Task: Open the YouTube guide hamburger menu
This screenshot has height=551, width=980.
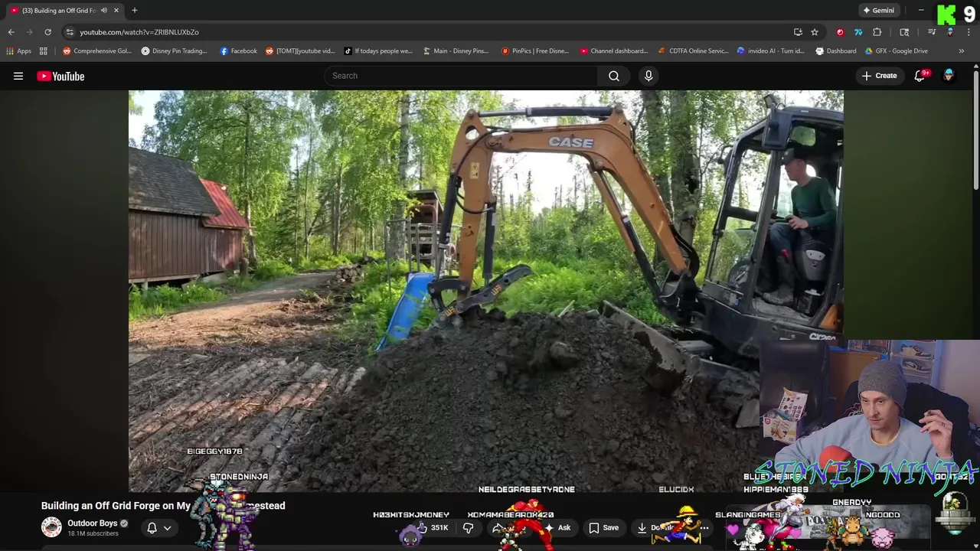Action: pos(18,76)
